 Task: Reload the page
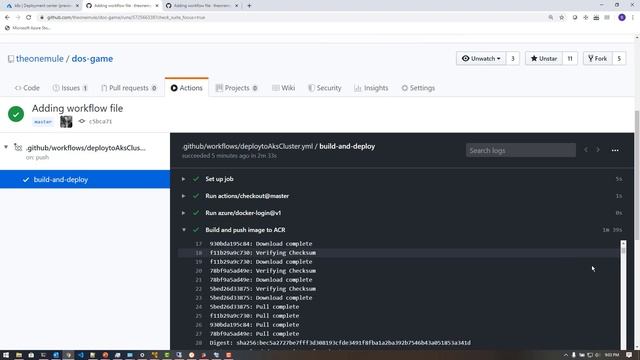(x=29, y=18)
